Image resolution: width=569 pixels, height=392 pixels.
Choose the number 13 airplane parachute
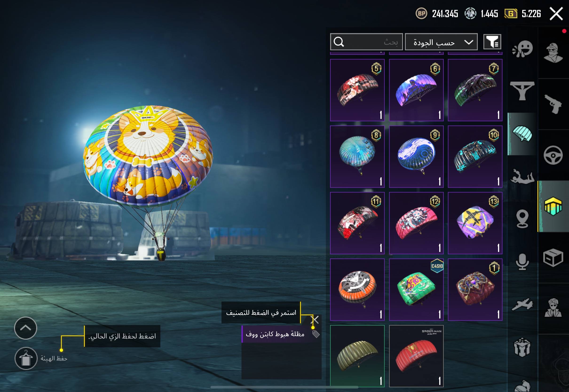475,223
